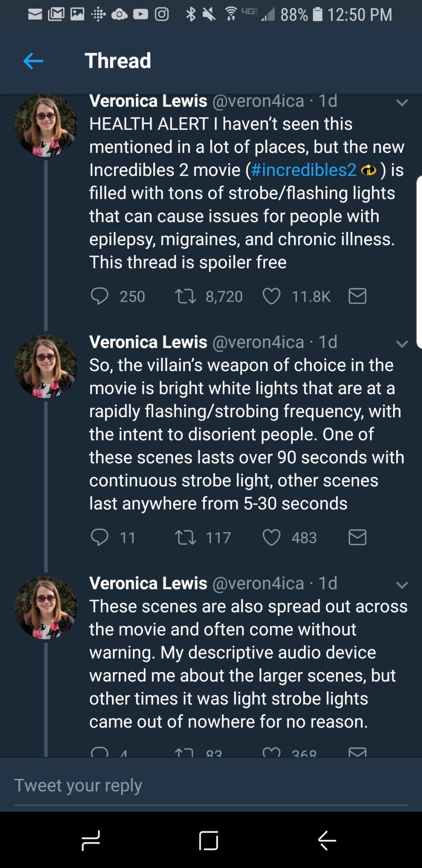Open chevron menu on descriptive audio tweet
422x868 pixels.
coord(402,585)
